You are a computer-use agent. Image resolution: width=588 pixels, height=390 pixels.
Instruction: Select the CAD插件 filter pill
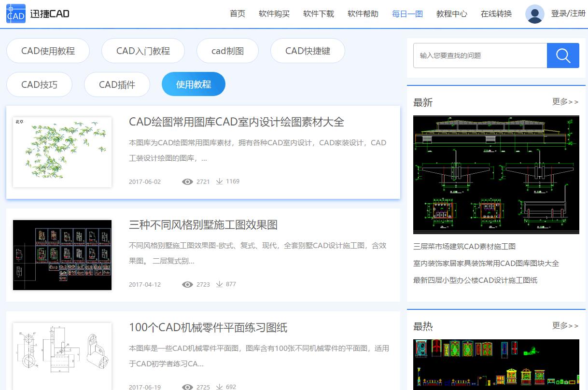pos(117,84)
